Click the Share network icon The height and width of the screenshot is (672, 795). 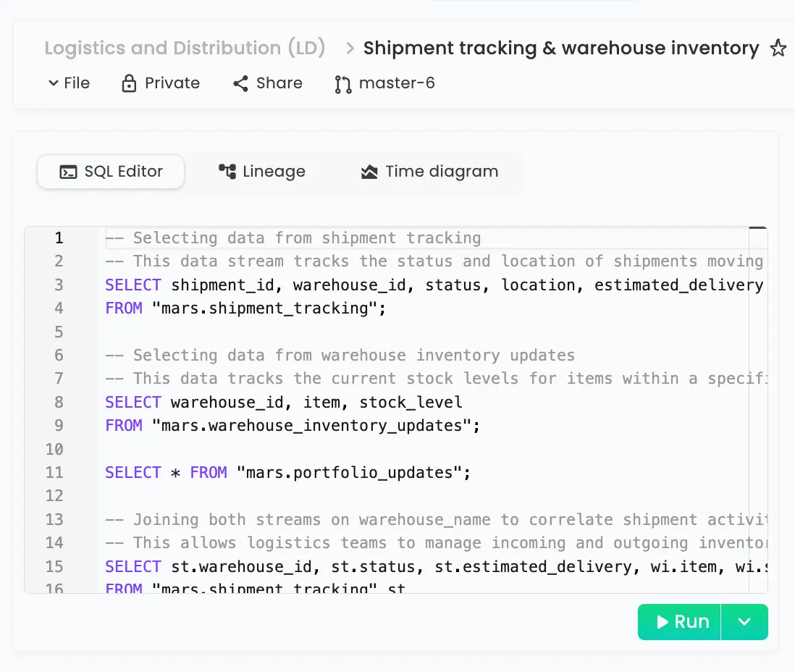click(240, 83)
